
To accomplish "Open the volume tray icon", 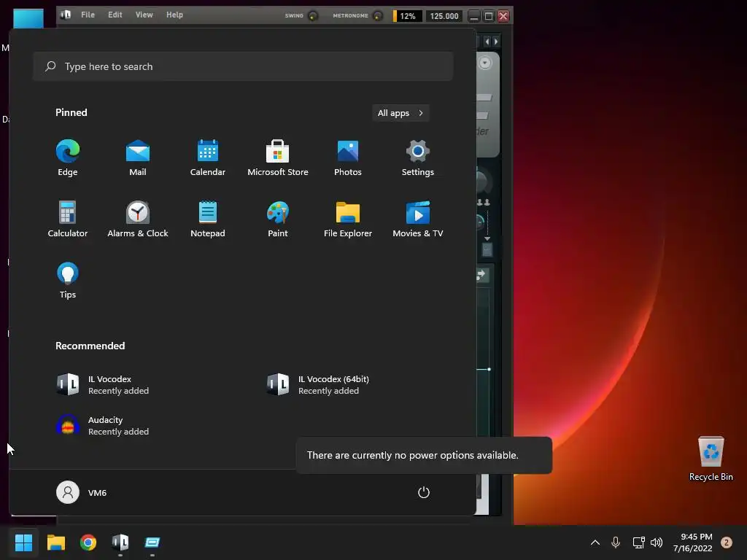I will 657,542.
